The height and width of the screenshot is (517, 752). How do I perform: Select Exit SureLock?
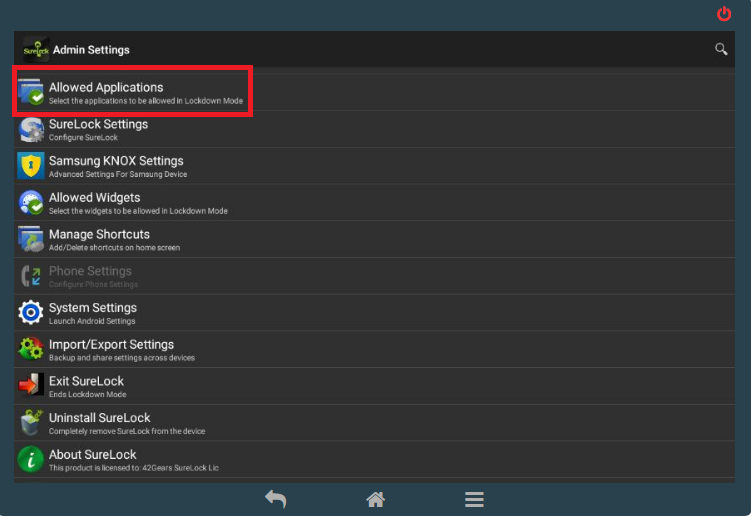pos(374,386)
